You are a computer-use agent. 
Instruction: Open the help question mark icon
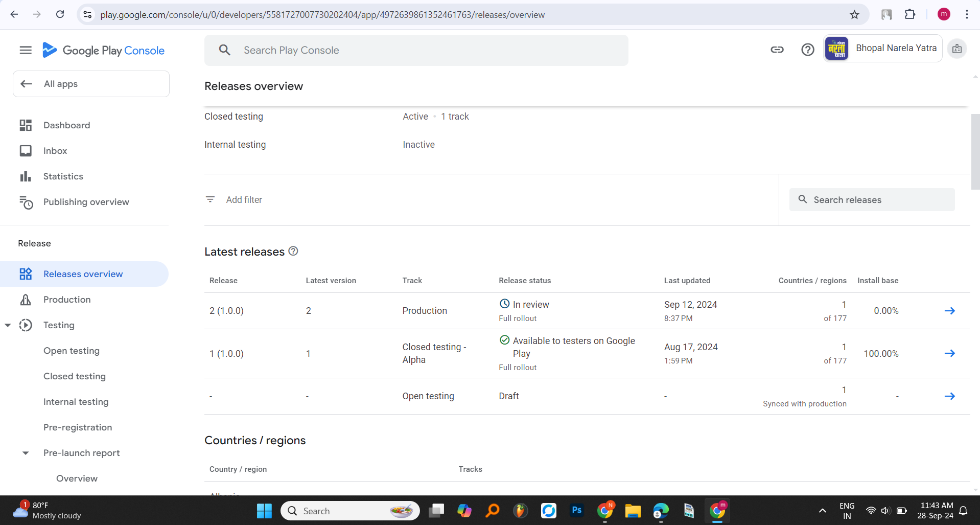807,50
